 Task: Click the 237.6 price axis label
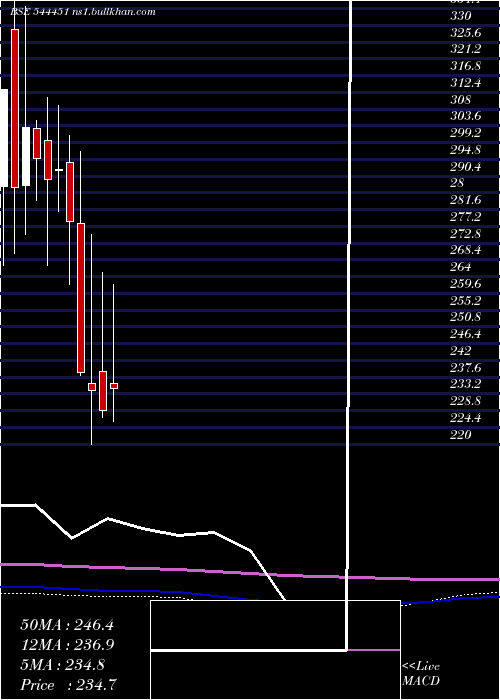coord(465,367)
